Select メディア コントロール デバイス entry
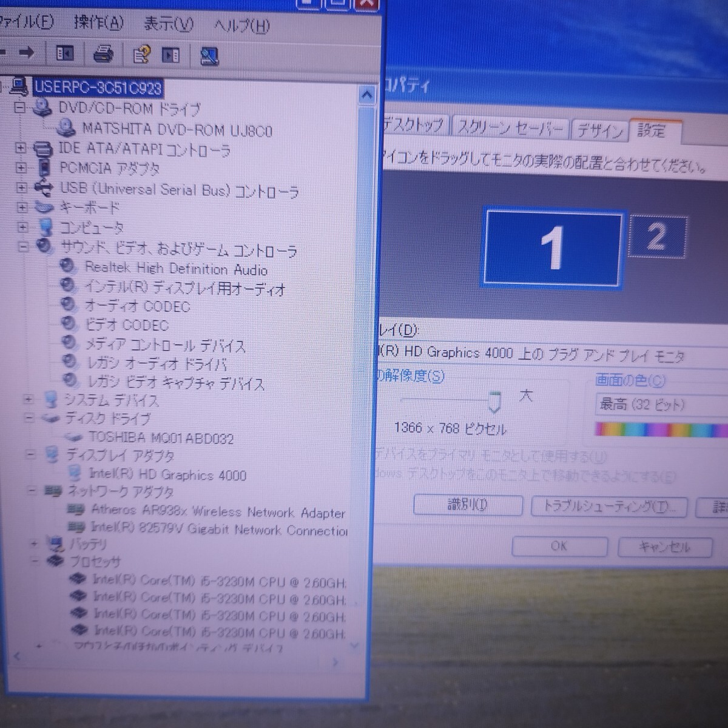The image size is (728, 728). [165, 345]
